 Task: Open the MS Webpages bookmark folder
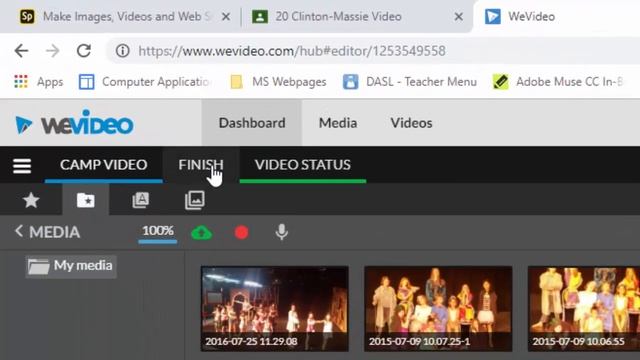pyautogui.click(x=278, y=82)
